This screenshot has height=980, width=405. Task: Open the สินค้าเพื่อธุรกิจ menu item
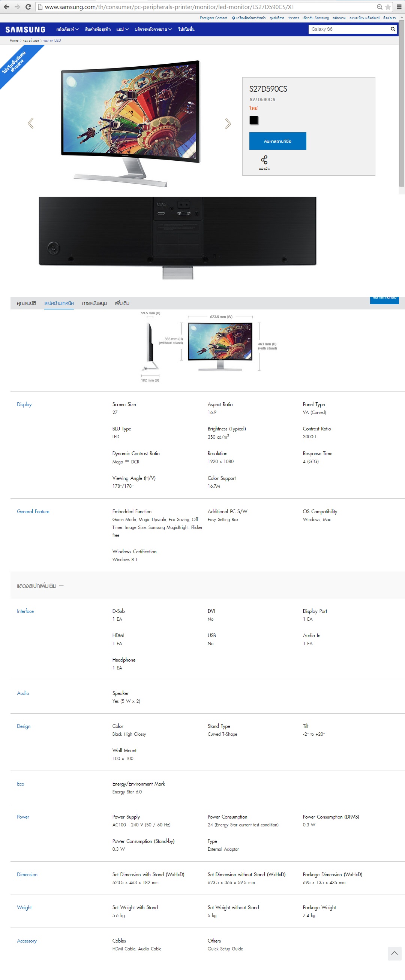coord(98,29)
